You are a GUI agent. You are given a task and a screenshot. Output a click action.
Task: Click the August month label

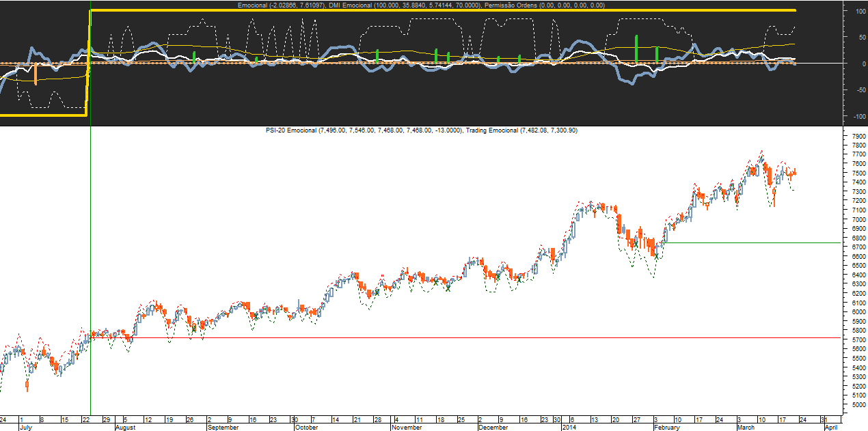pyautogui.click(x=125, y=428)
